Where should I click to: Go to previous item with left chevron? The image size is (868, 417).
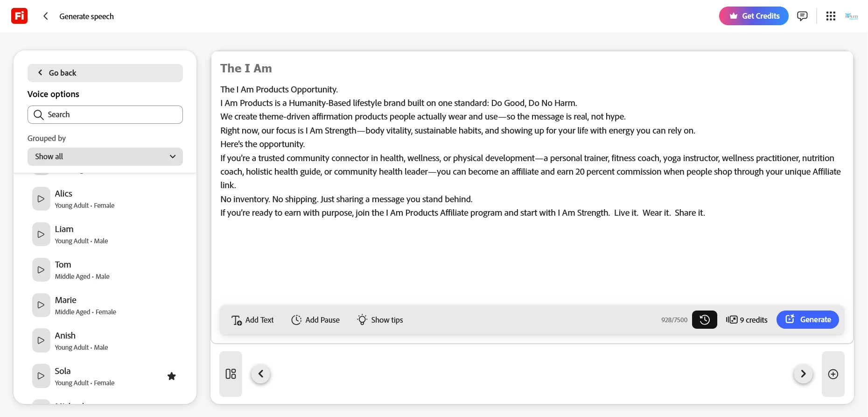[x=261, y=374]
